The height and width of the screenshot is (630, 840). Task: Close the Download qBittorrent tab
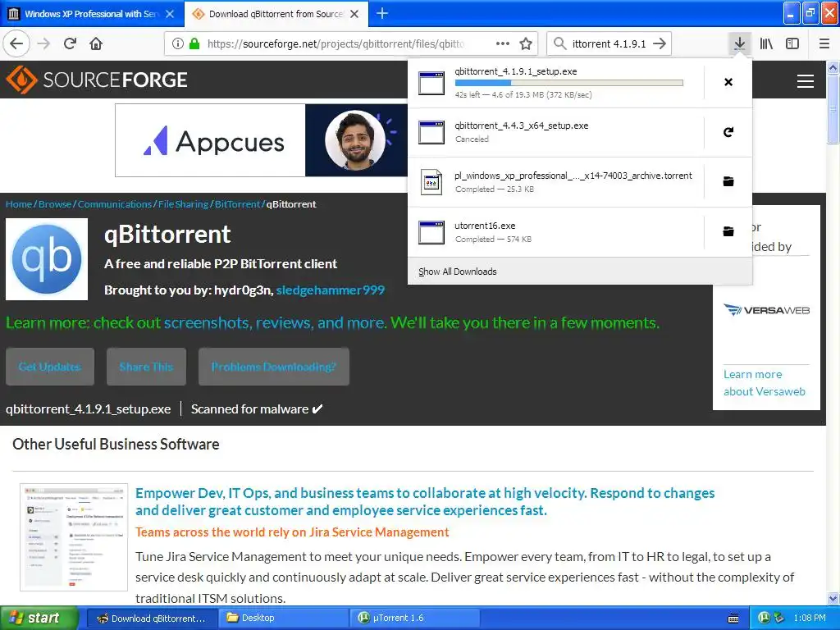pos(354,14)
